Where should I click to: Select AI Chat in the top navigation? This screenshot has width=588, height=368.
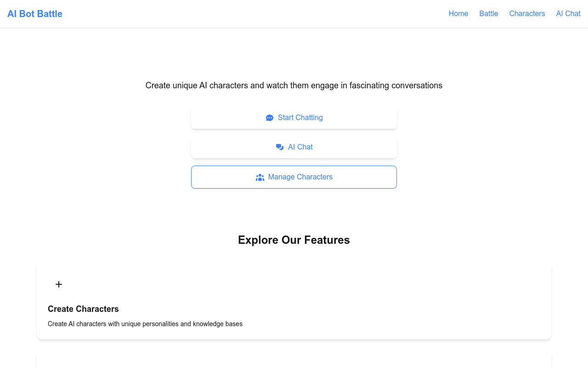(568, 14)
